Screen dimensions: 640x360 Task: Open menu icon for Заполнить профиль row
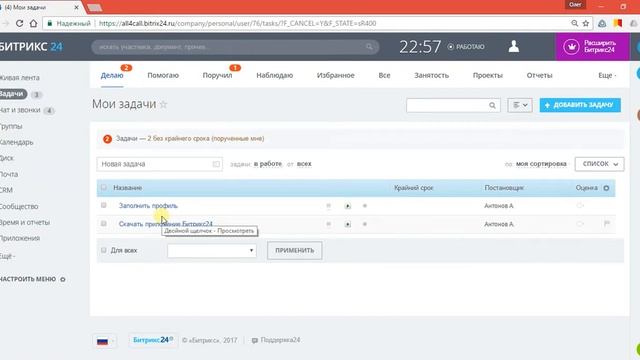click(x=329, y=206)
